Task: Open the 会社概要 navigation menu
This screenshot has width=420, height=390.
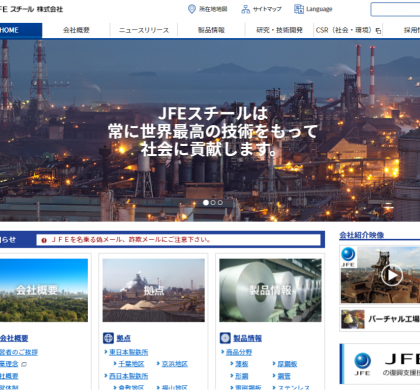Action: 76,30
